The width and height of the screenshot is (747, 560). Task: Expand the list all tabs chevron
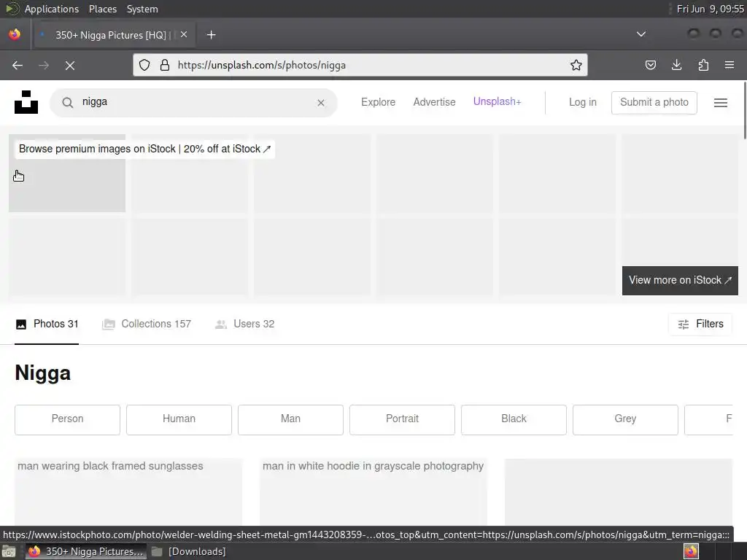pyautogui.click(x=641, y=34)
